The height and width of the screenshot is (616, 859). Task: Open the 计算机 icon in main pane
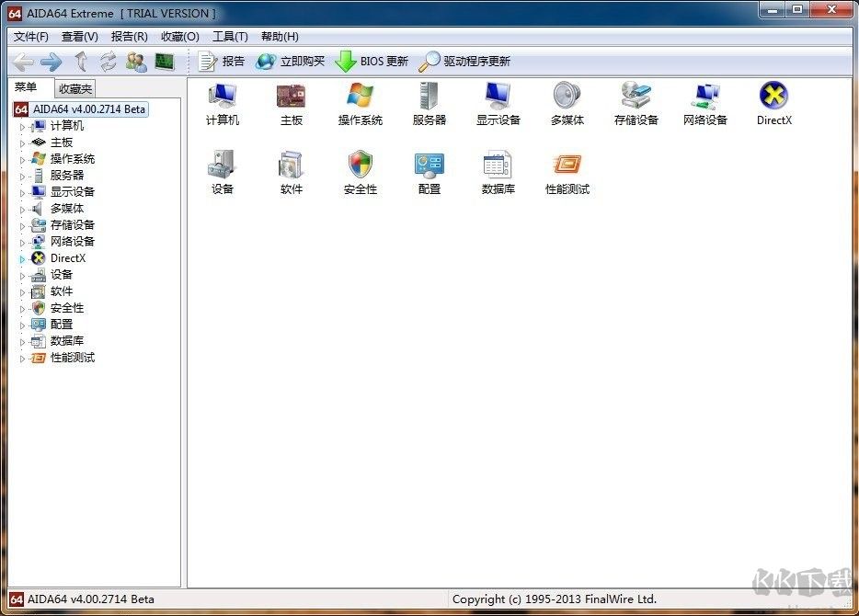pos(222,96)
